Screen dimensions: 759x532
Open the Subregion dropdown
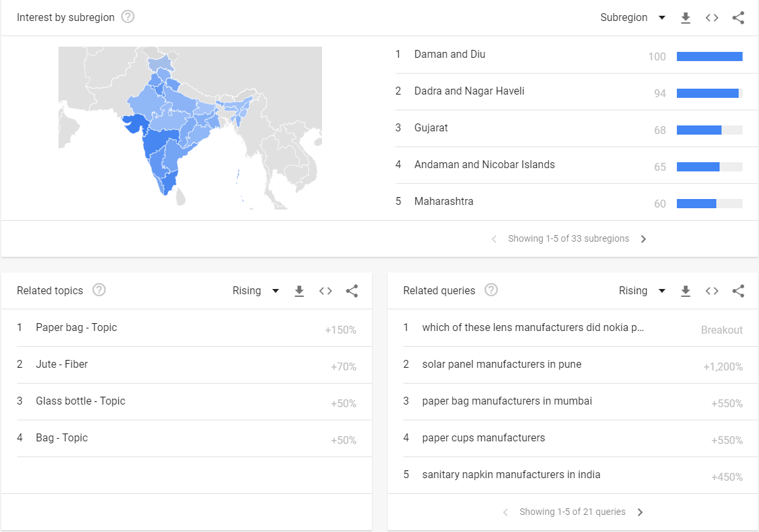pos(633,18)
